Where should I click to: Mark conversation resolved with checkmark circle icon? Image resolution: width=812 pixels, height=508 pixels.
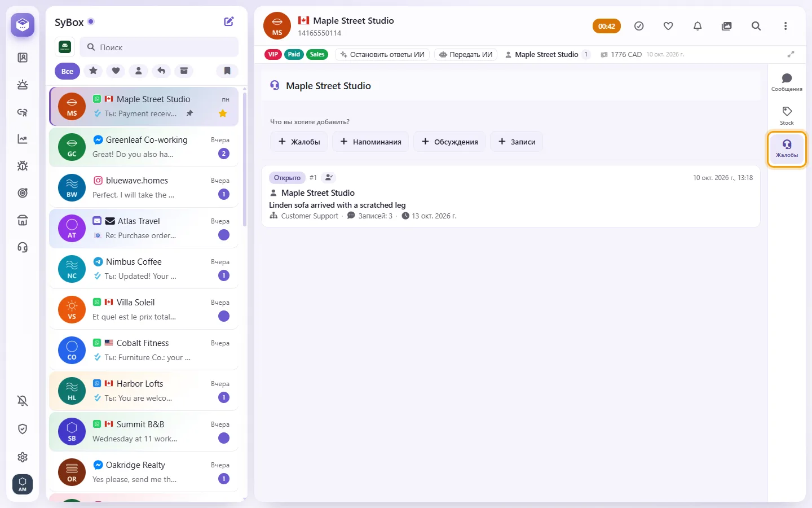tap(639, 26)
